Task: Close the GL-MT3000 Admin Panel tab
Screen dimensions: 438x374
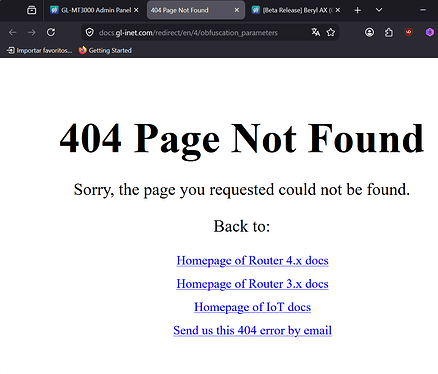Action: 136,10
